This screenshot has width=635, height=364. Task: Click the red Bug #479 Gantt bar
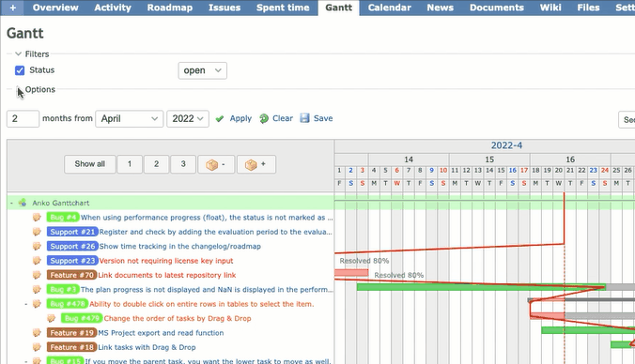pos(547,315)
